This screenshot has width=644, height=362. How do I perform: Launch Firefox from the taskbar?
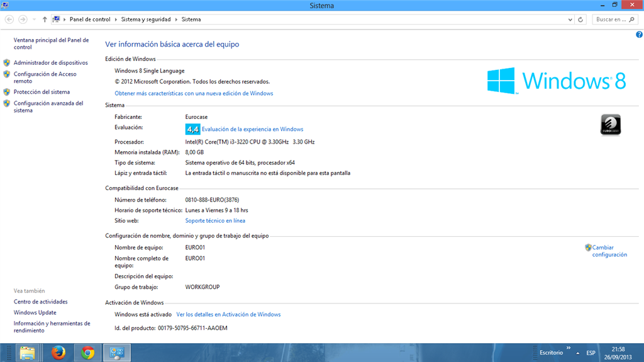(x=58, y=353)
